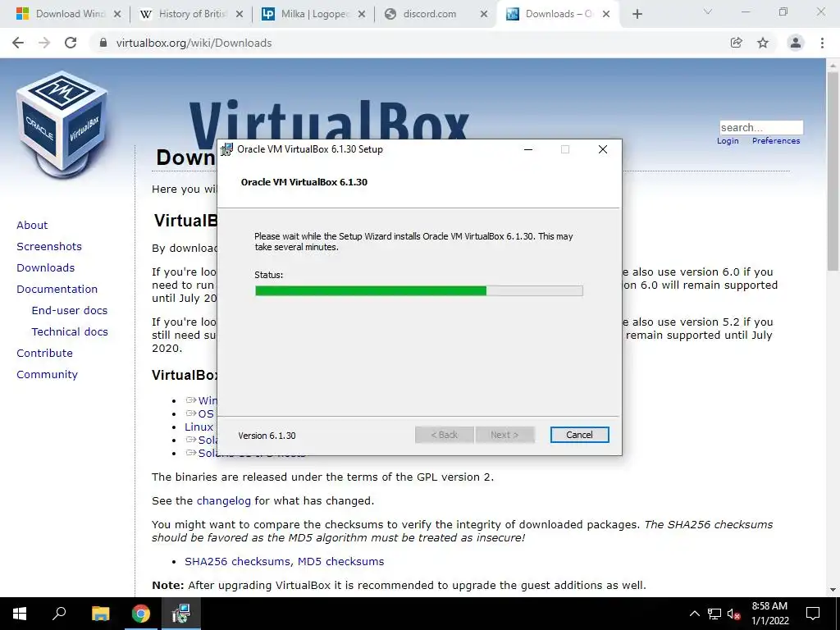Click the muted volume icon
Screen dimensions: 840x630
tap(733, 614)
